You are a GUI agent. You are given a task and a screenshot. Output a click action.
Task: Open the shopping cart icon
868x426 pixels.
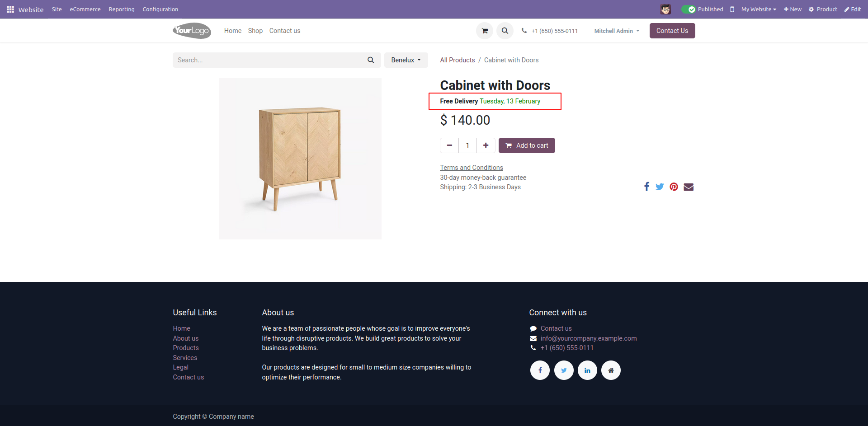485,31
